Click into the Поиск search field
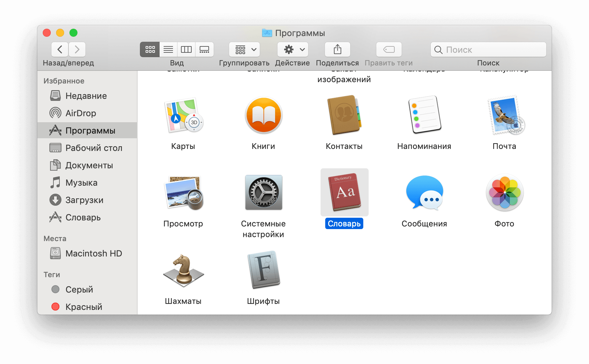 488,49
